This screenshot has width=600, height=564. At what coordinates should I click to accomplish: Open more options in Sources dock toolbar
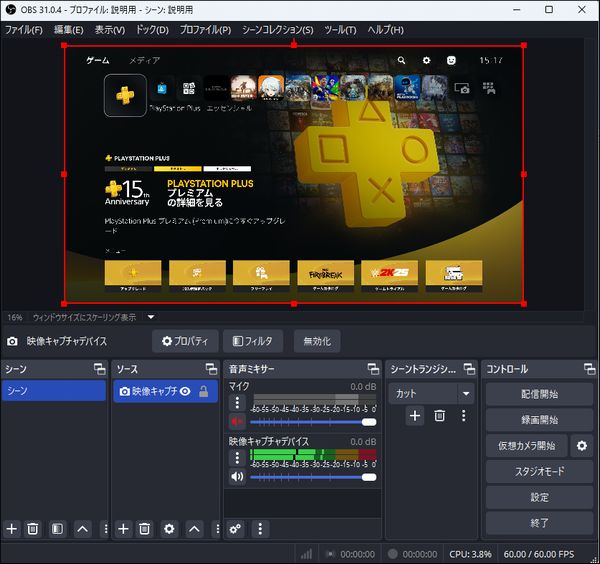(x=217, y=529)
